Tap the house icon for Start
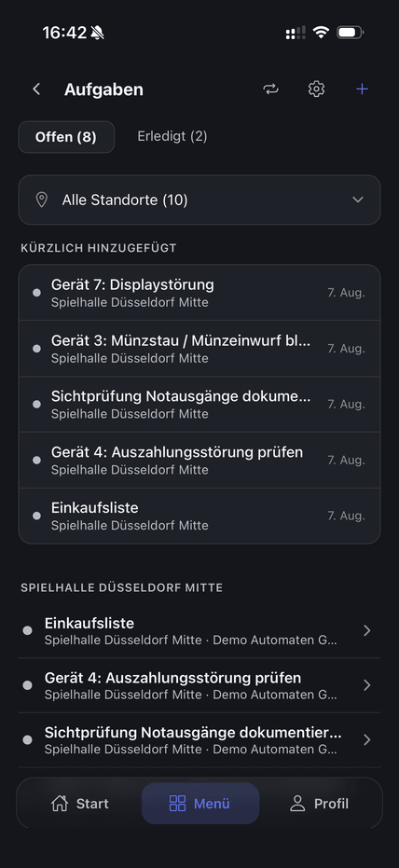Screen dimensions: 399x868 coord(60,804)
